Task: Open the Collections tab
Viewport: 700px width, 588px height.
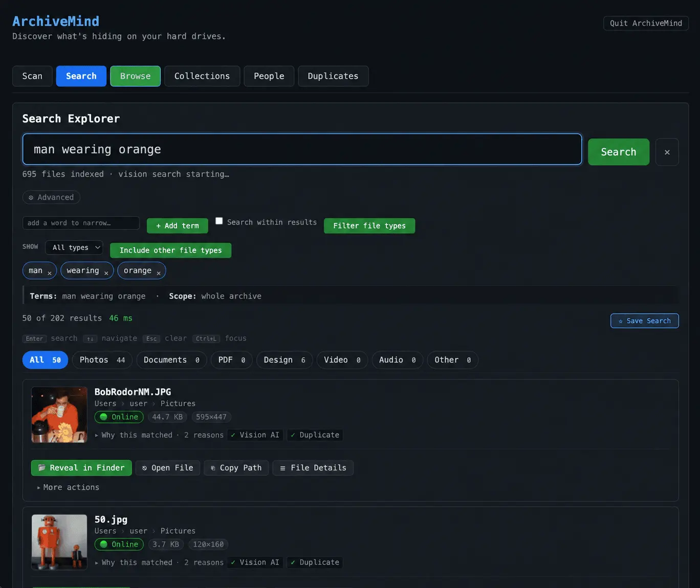Action: click(202, 76)
